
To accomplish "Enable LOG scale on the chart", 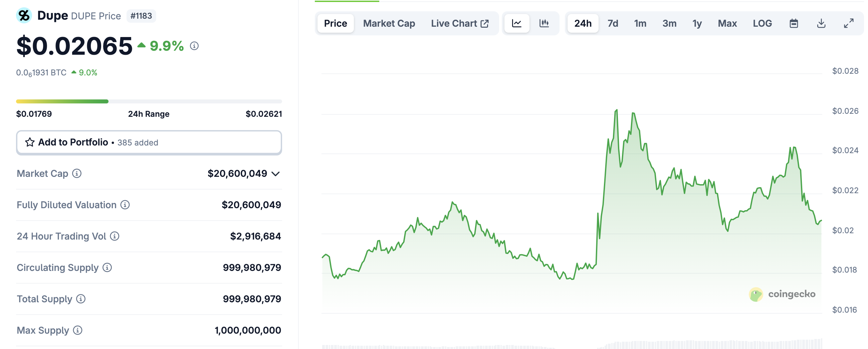I will [x=762, y=23].
